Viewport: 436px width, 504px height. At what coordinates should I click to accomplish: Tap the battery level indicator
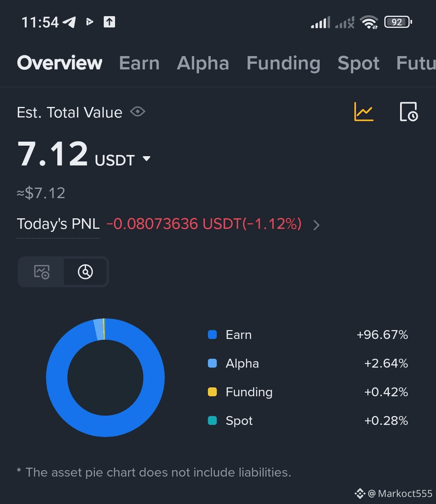pos(398,22)
